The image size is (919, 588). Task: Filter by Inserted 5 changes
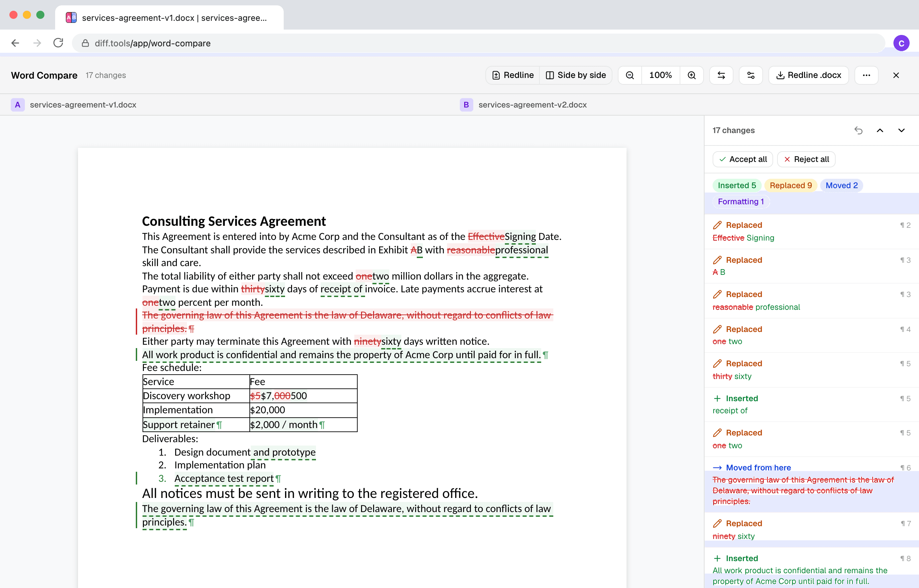(x=736, y=185)
